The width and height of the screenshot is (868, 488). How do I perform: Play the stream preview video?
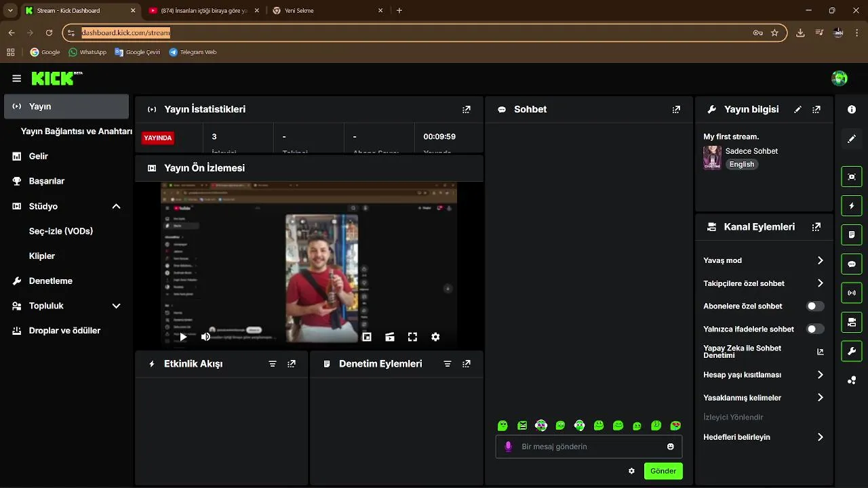pos(183,337)
